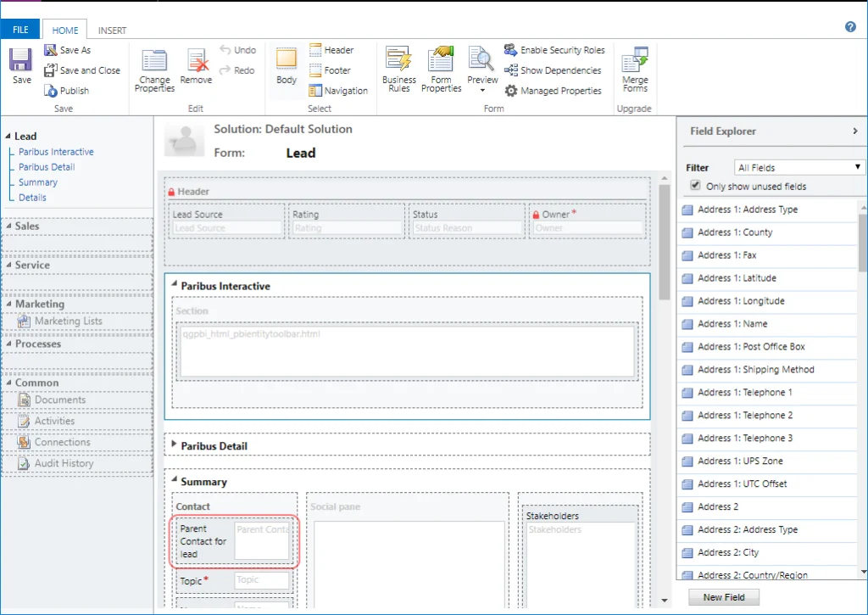
Task: Switch to the INSERT tab
Action: click(113, 31)
